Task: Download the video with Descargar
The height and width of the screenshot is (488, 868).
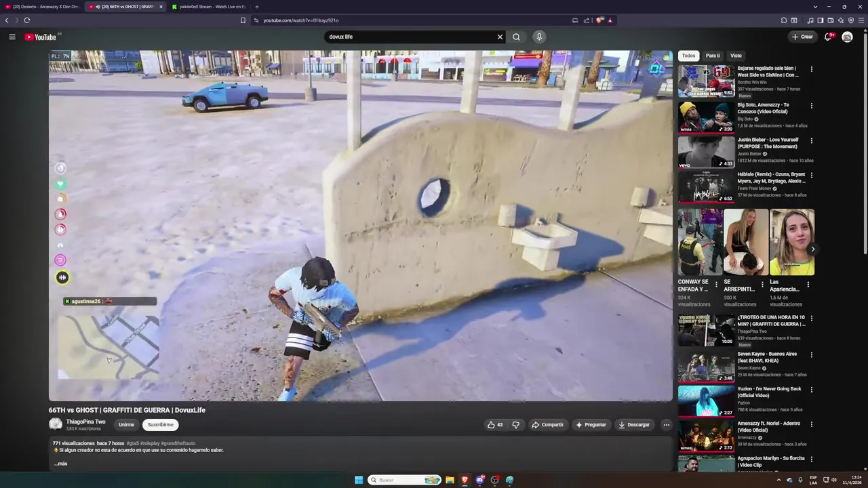Action: (634, 425)
